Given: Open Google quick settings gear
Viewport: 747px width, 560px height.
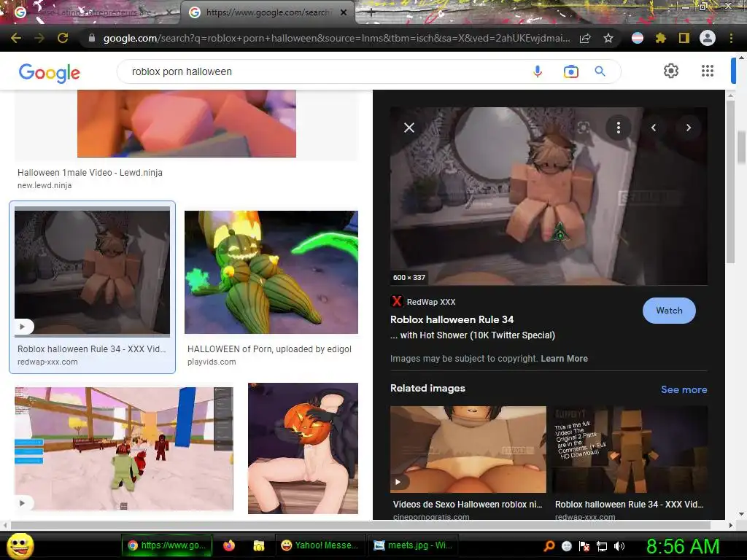Looking at the screenshot, I should [x=671, y=71].
